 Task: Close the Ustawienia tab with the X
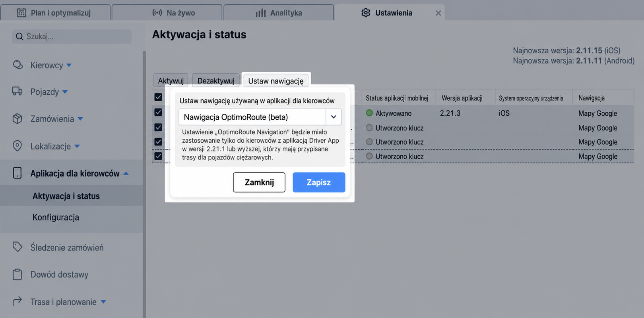click(x=438, y=13)
